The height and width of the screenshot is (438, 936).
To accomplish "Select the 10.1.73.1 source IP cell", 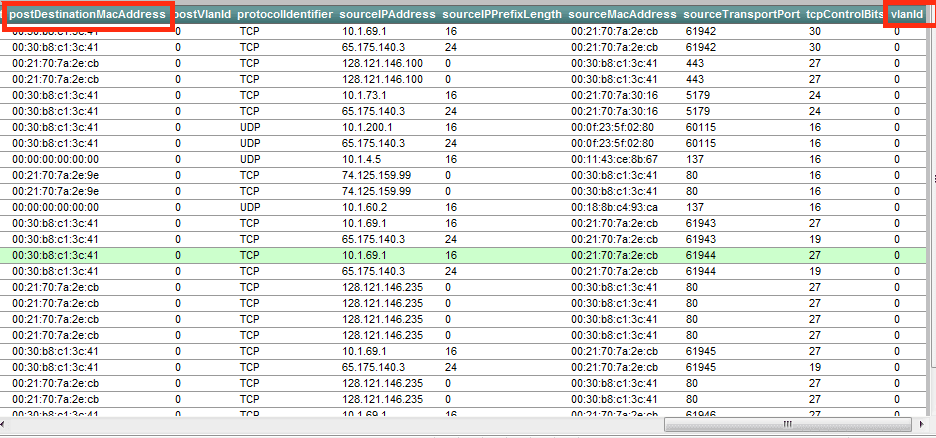I will [364, 95].
